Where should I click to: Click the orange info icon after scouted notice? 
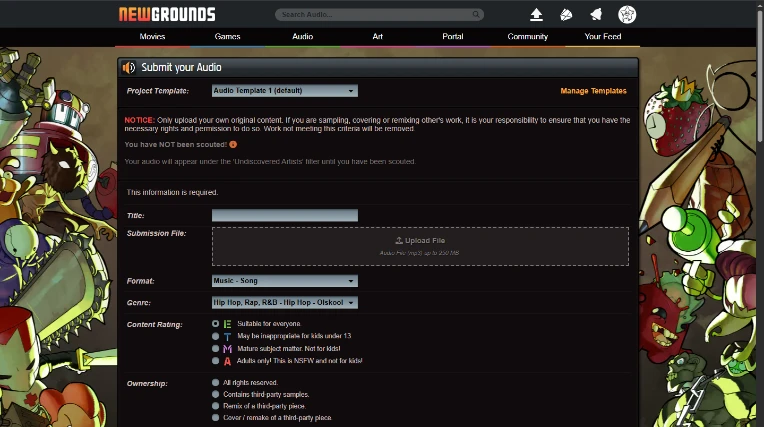coord(233,144)
